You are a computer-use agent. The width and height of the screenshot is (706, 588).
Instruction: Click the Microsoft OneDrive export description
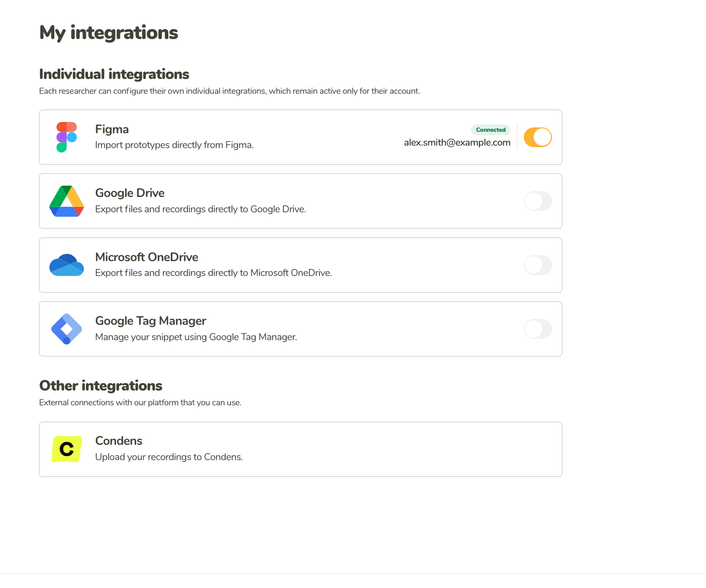tap(213, 273)
